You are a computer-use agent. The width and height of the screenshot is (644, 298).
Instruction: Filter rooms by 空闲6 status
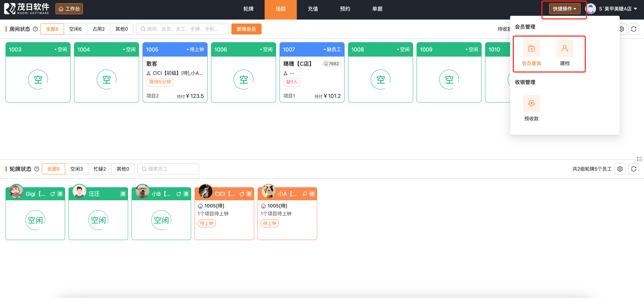(75, 29)
